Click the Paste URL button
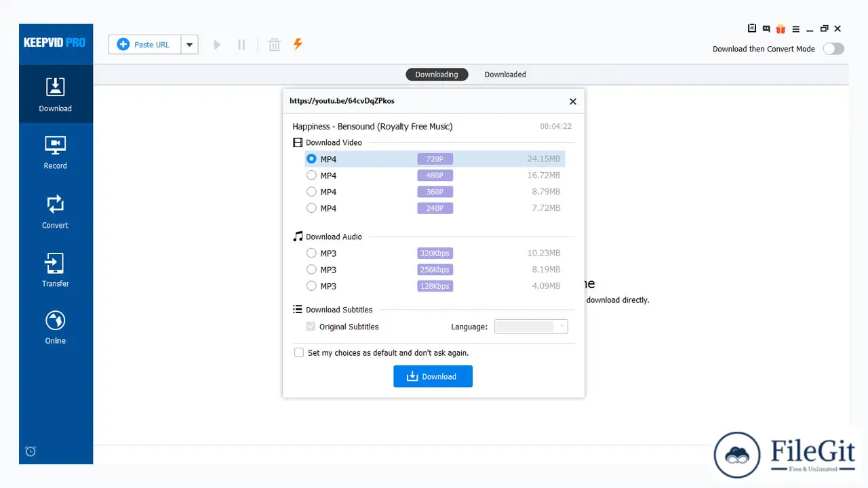The image size is (868, 488). 144,45
